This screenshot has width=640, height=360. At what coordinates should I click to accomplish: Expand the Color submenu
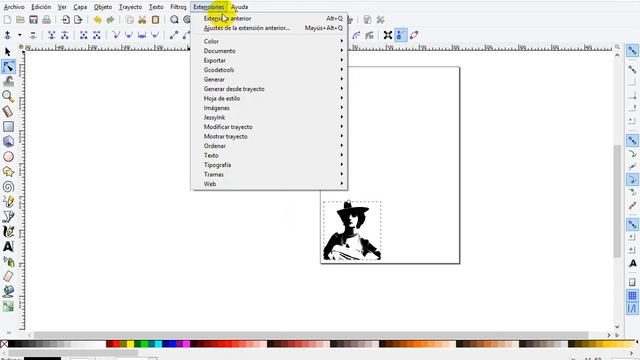pos(269,41)
